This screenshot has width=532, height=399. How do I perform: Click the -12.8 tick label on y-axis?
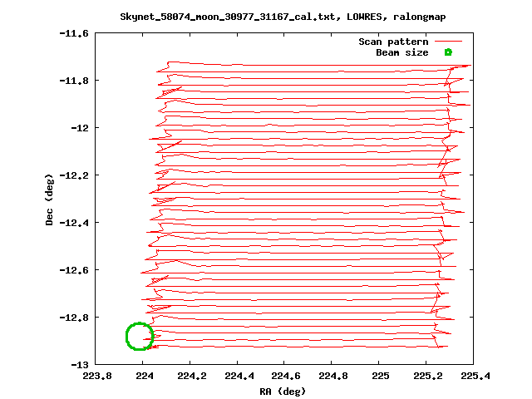tap(75, 318)
